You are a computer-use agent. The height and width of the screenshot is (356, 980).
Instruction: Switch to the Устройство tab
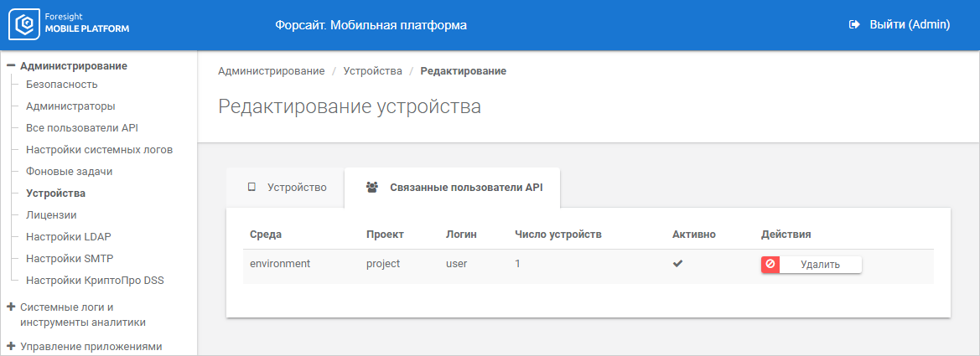point(286,188)
